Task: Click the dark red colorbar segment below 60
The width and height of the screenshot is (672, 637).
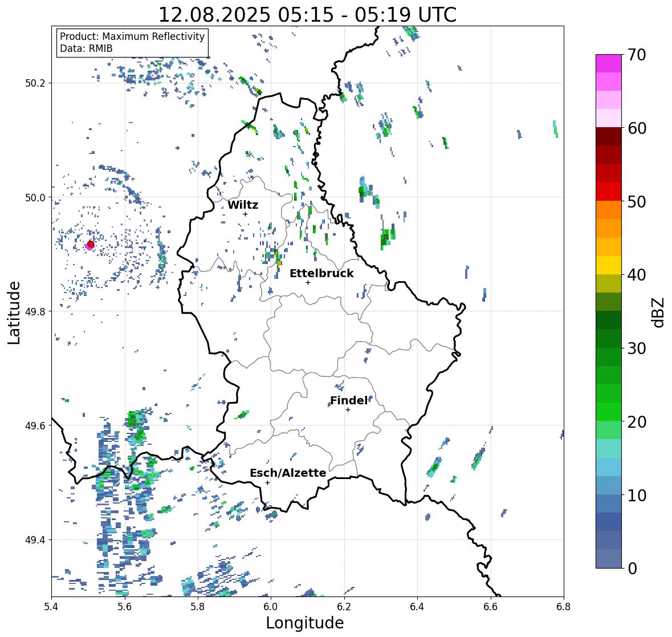Action: click(609, 137)
